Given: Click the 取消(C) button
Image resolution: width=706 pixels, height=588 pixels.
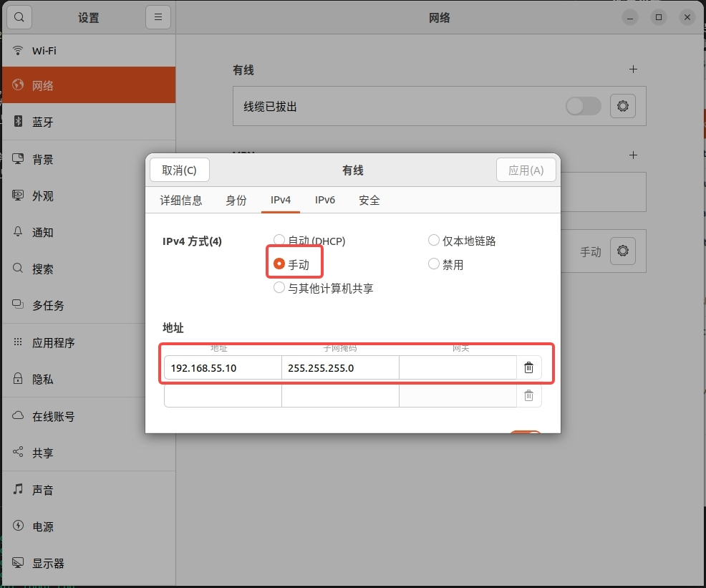Looking at the screenshot, I should (x=180, y=170).
